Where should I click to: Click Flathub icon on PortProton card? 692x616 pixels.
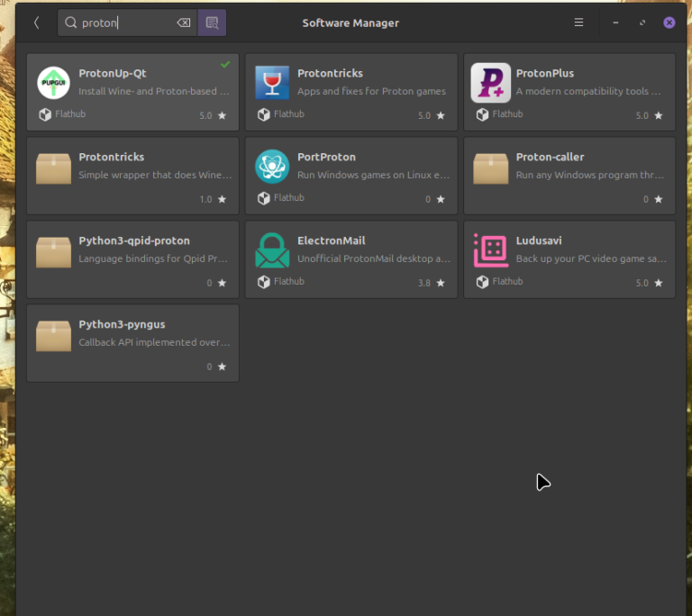[263, 198]
